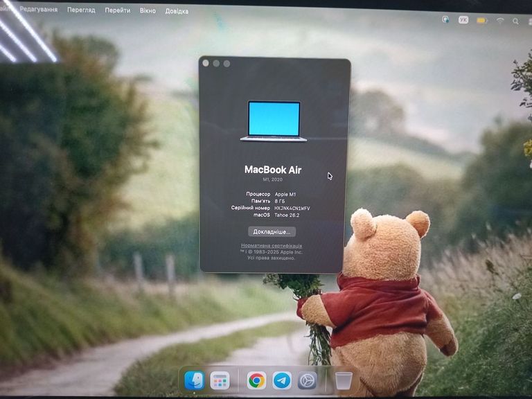Image resolution: width=532 pixels, height=399 pixels.
Task: Close the About This Mac window
Action: pyautogui.click(x=206, y=63)
